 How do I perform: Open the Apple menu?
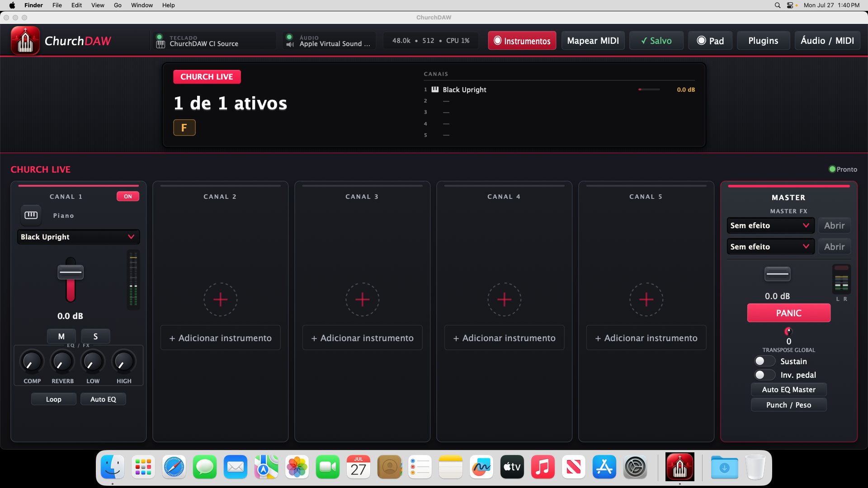(12, 5)
